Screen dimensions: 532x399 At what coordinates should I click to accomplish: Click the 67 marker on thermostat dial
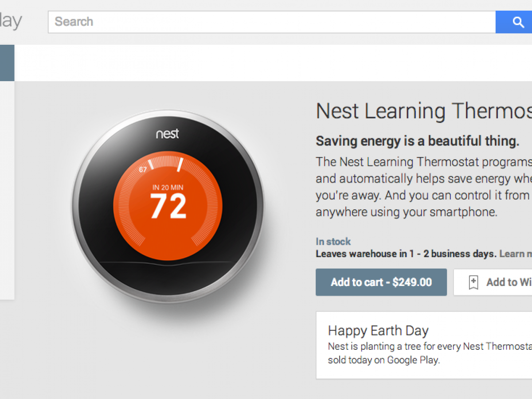coord(143,170)
